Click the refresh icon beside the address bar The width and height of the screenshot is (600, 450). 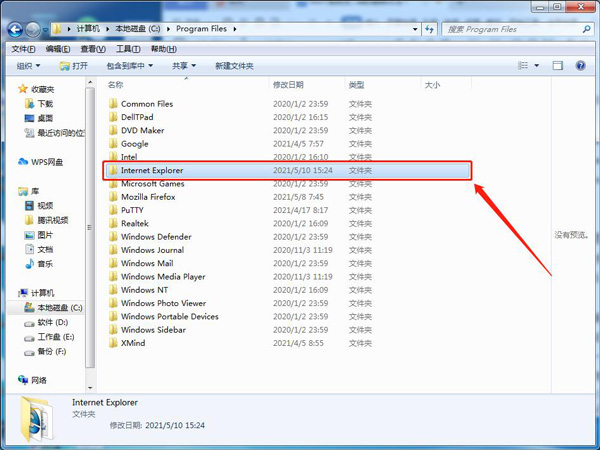pyautogui.click(x=429, y=29)
